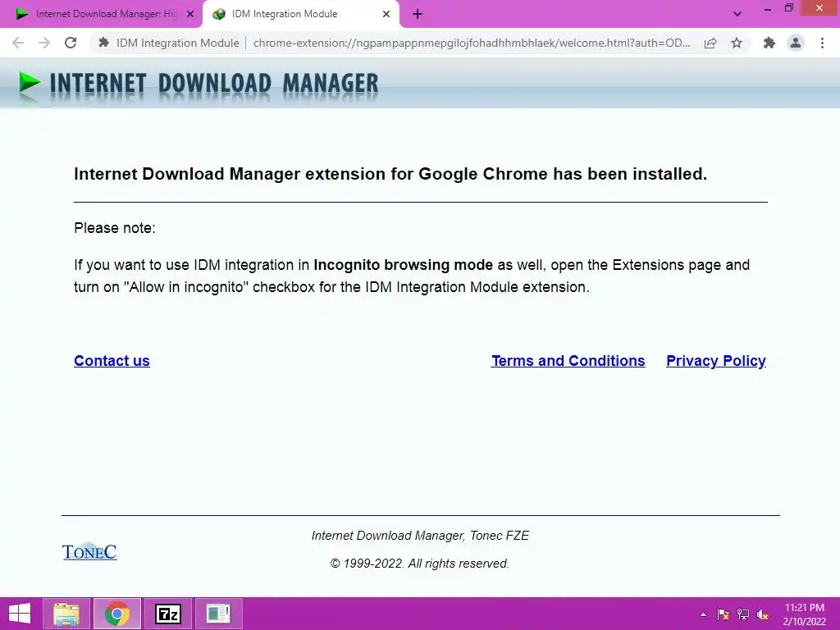
Task: Click "Internet Download Manager, Tonec FZE" footer text
Action: tap(420, 536)
